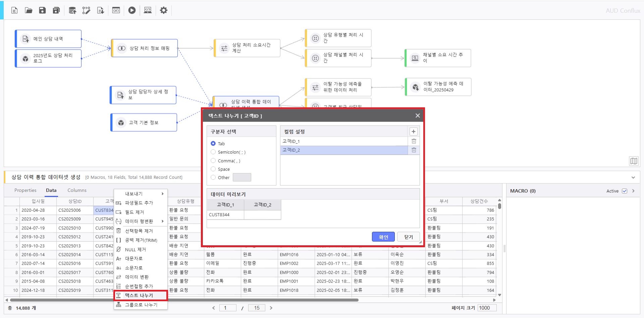Choose 그룹으로 나누기 from context menu
644x318 pixels.
click(141, 305)
